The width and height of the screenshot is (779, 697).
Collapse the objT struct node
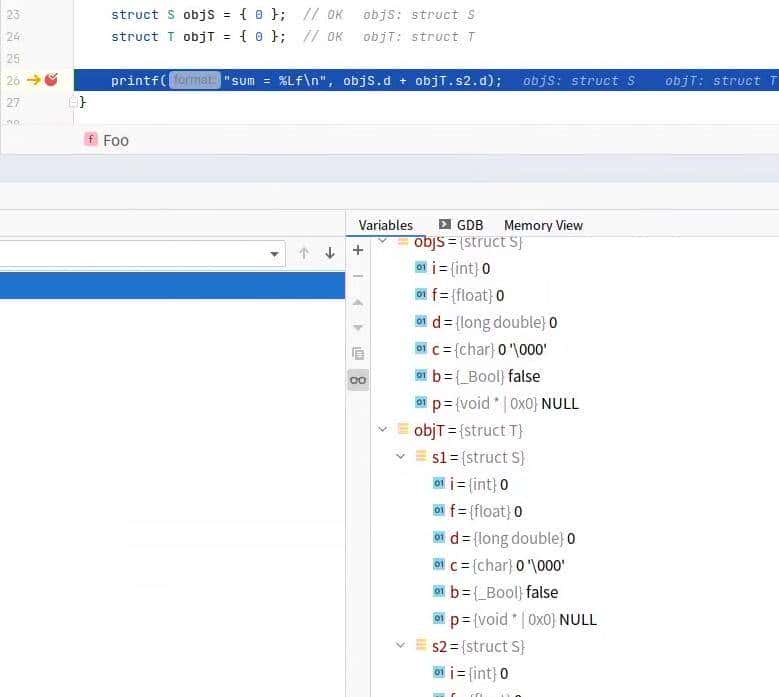(x=382, y=430)
